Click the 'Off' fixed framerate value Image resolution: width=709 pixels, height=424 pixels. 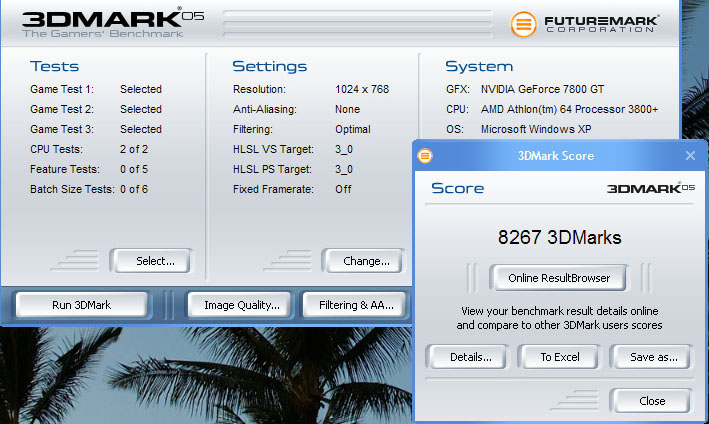(343, 189)
